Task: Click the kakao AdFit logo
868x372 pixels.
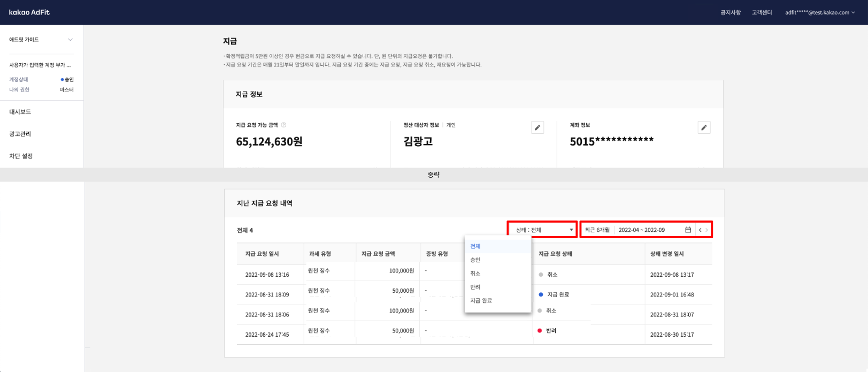Action: pos(29,12)
